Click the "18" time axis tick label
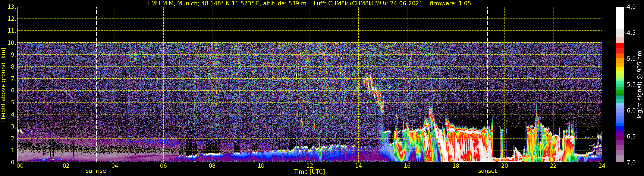The image size is (644, 176). pos(456,166)
